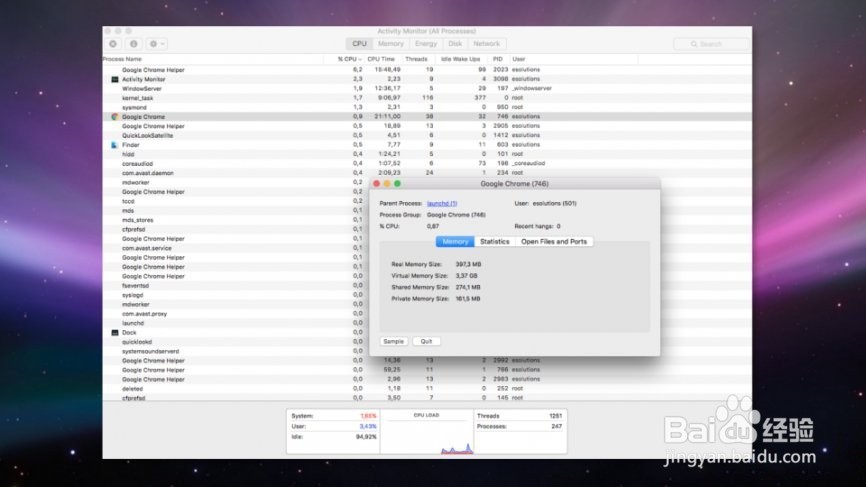866x487 pixels.
Task: Select the deleted process row
Action: tap(427, 389)
